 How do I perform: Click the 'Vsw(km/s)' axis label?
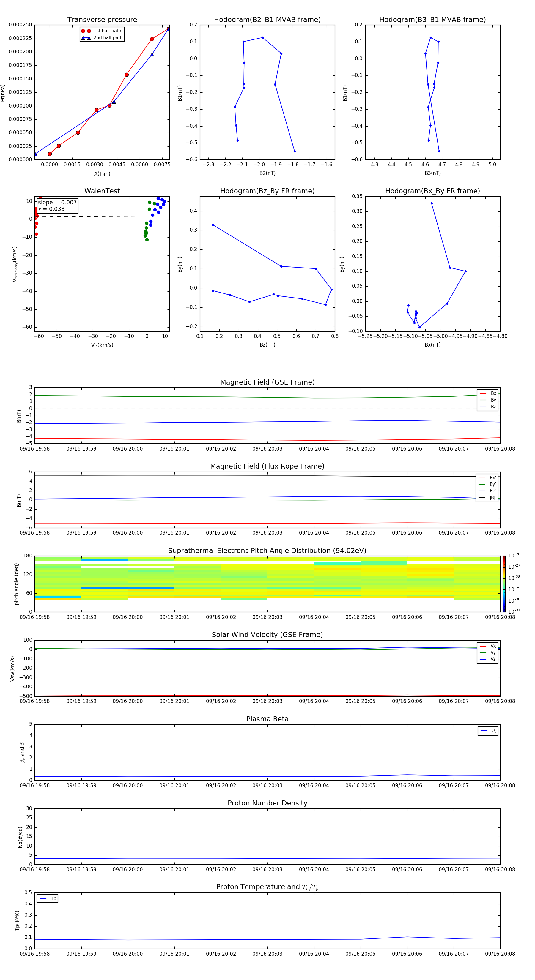(x=12, y=668)
